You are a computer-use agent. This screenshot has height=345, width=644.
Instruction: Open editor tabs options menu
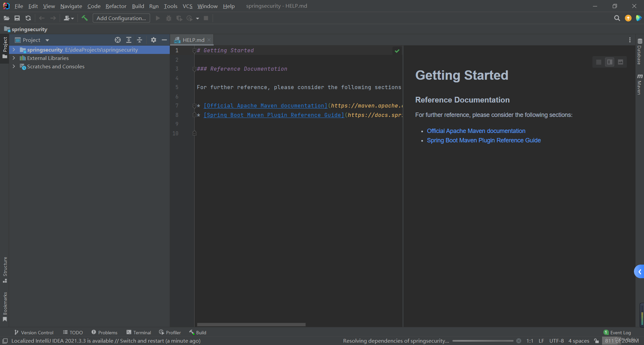point(630,40)
